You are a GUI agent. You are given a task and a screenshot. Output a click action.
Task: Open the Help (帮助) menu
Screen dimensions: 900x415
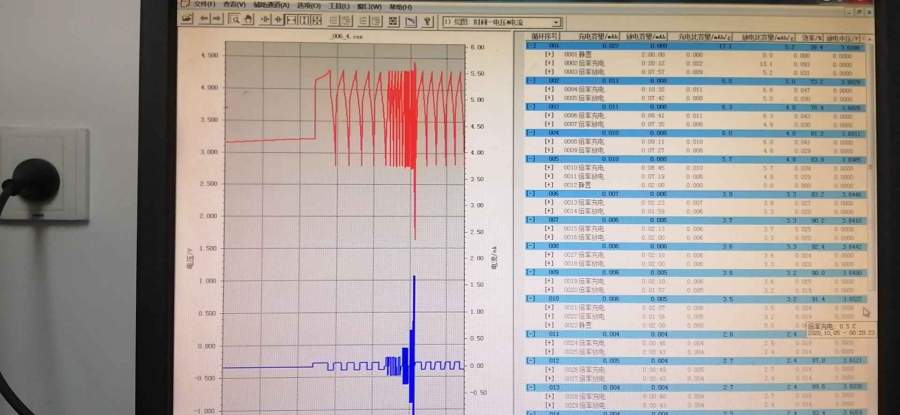pos(400,7)
